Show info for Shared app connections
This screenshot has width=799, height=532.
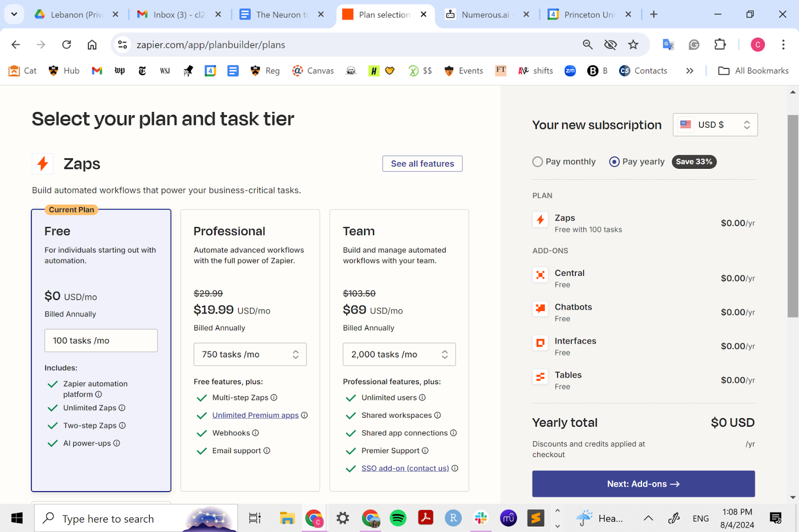coord(453,433)
